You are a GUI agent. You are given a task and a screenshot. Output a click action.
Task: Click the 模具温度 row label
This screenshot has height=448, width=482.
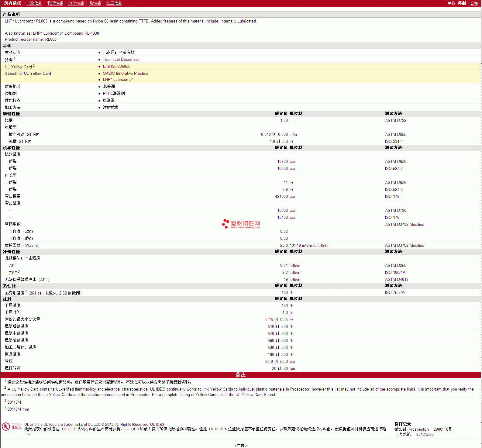click(12, 354)
